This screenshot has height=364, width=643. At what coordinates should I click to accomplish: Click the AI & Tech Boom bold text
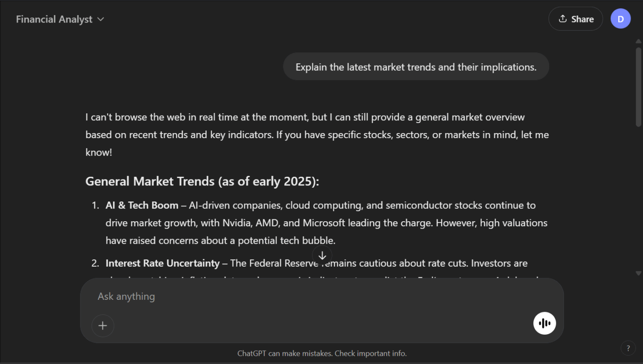click(x=142, y=205)
